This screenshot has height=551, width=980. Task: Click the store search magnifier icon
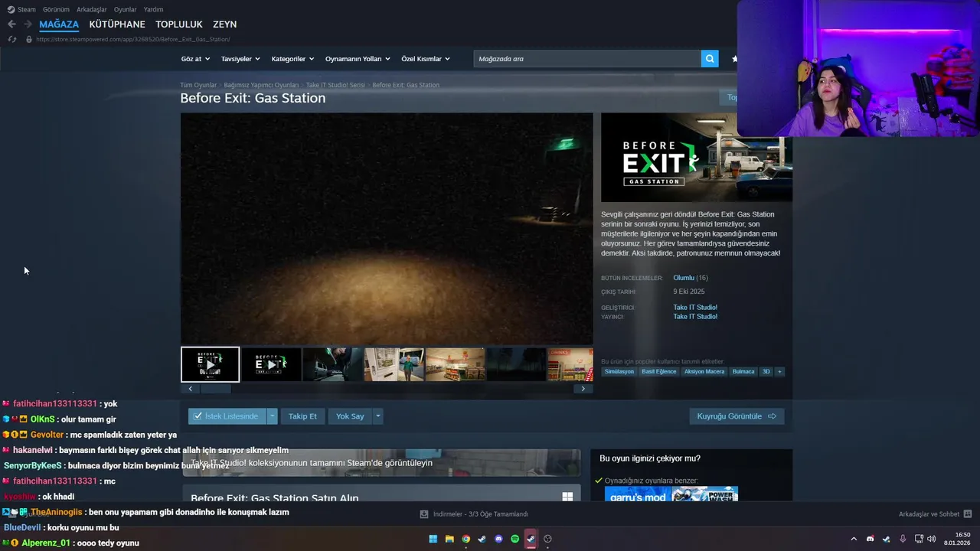(710, 59)
